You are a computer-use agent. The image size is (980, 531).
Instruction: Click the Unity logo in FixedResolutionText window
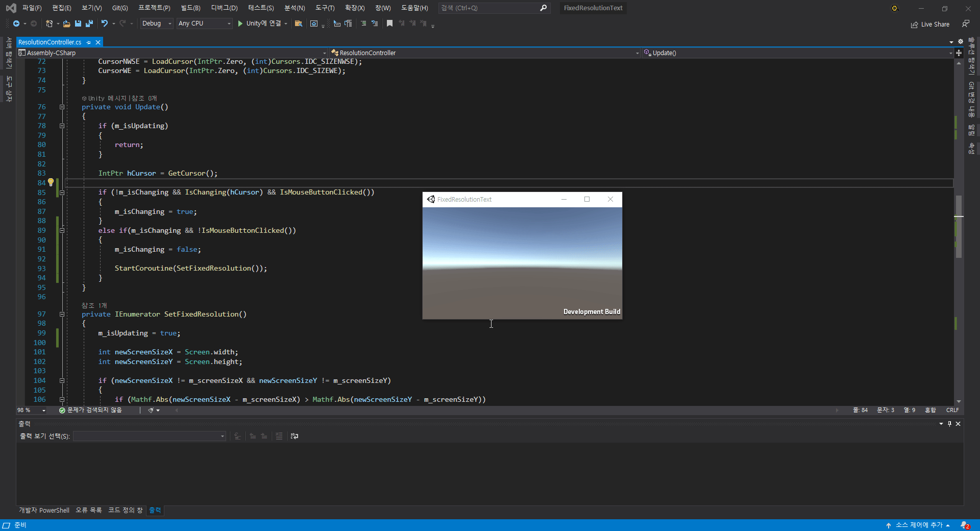pyautogui.click(x=431, y=199)
